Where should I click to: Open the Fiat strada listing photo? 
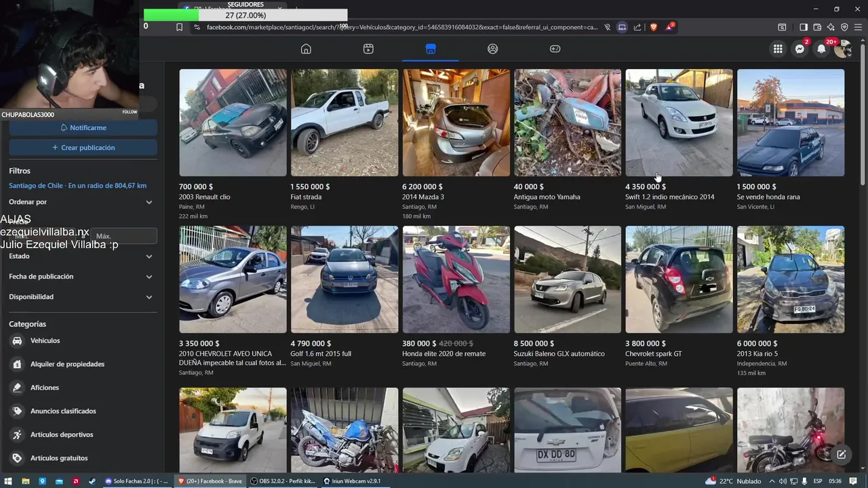coord(344,123)
